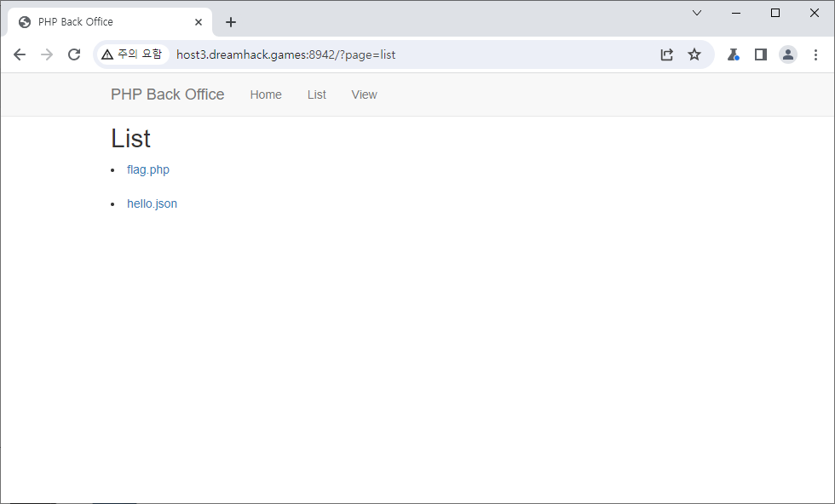Open the user profile avatar

coord(788,54)
